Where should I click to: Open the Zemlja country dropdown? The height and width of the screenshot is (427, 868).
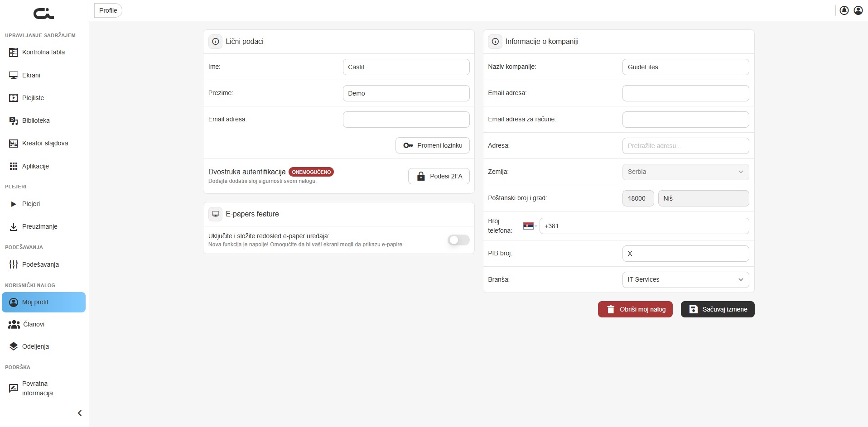tap(685, 172)
